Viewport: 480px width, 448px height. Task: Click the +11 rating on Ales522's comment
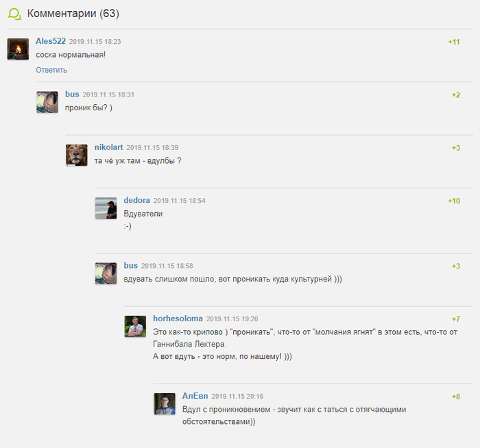point(454,42)
